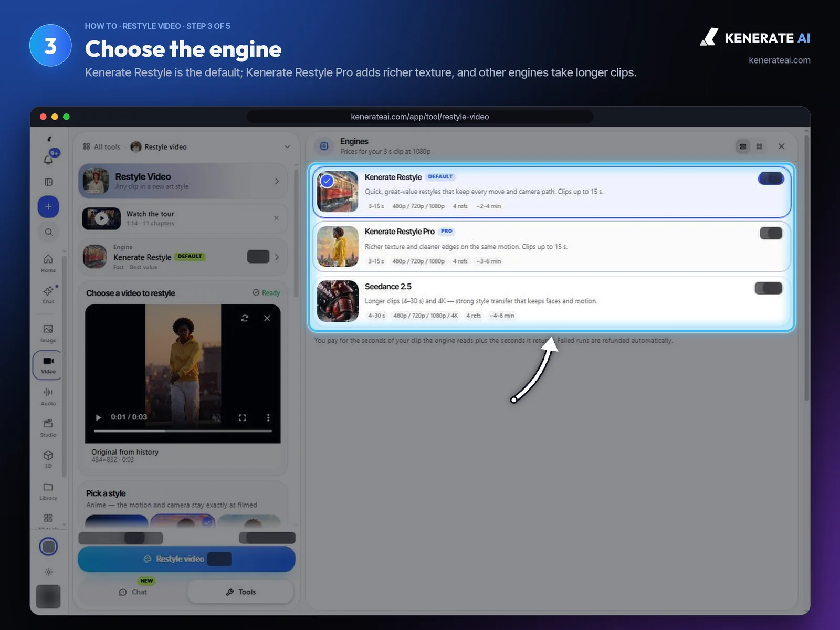This screenshot has width=840, height=630.
Task: Open the Restyle Video card chevron
Action: pyautogui.click(x=277, y=181)
